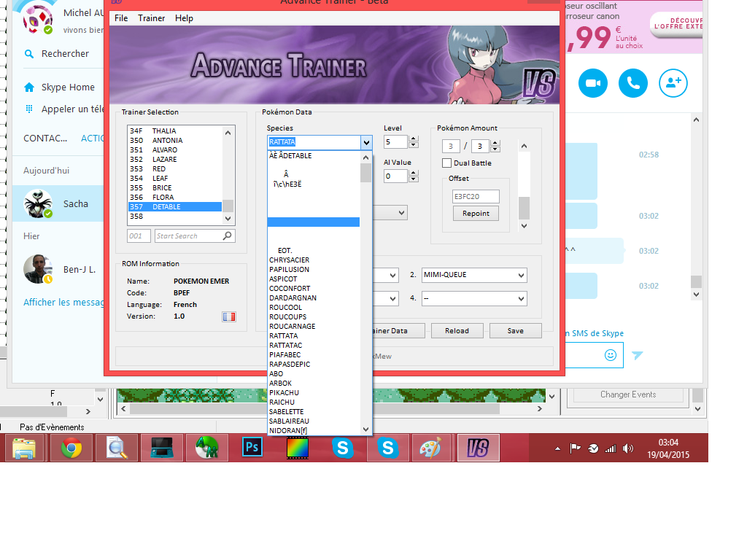Click the Offset E3FC20 field
This screenshot has width=747, height=560.
click(476, 196)
